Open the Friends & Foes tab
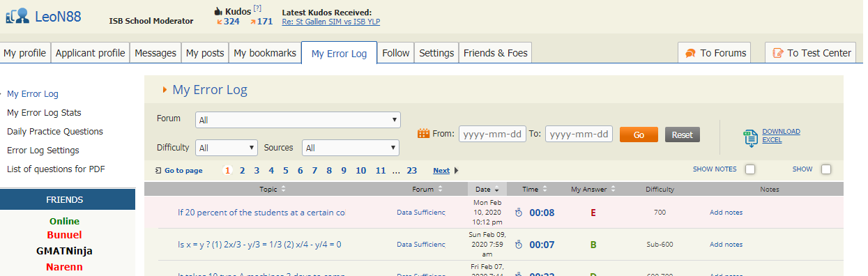The width and height of the screenshot is (868, 276). pyautogui.click(x=496, y=53)
